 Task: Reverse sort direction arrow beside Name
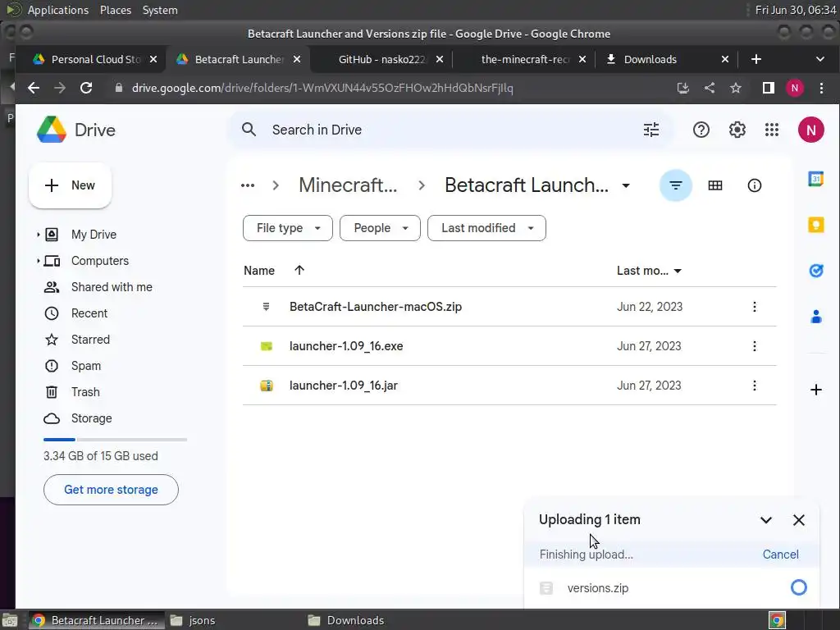pos(299,270)
